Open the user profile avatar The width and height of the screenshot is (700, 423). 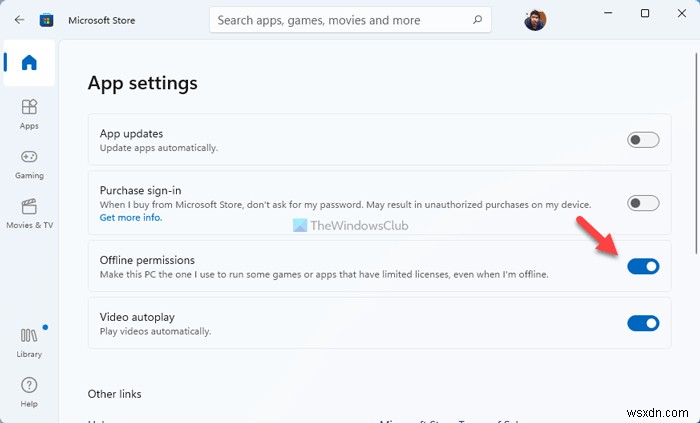(x=535, y=20)
